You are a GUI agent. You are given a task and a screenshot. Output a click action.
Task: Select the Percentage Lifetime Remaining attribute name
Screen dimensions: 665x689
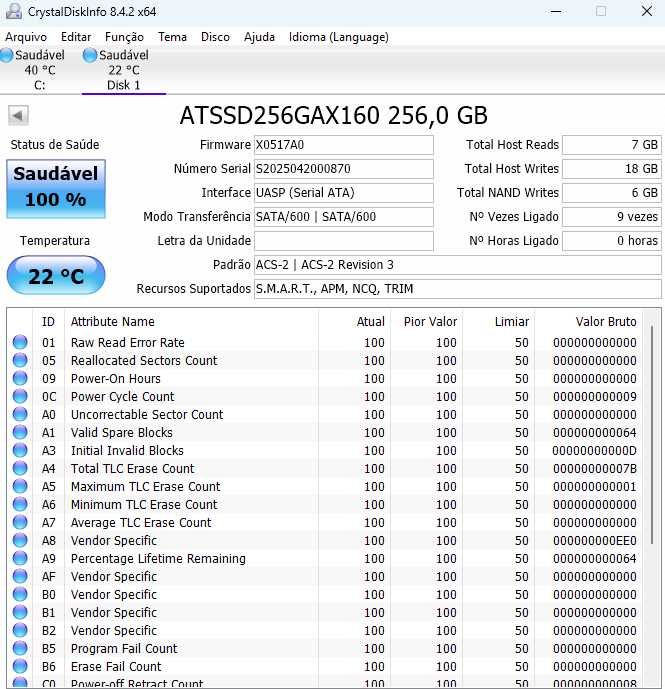(x=158, y=559)
